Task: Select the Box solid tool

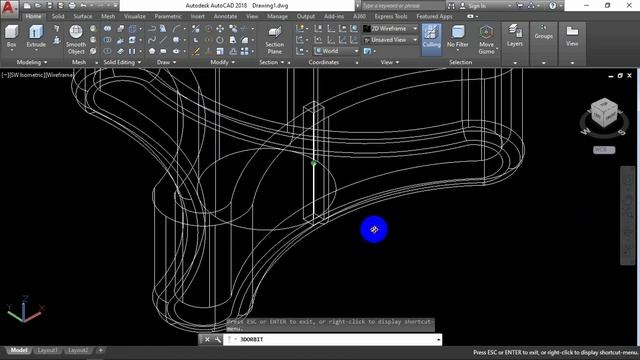Action: 11,35
